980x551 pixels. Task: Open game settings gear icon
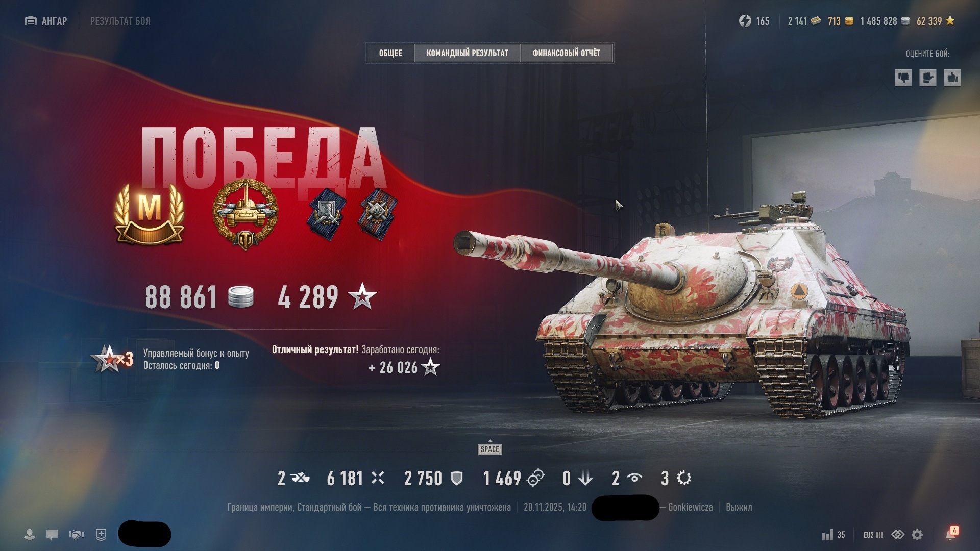pyautogui.click(x=917, y=535)
